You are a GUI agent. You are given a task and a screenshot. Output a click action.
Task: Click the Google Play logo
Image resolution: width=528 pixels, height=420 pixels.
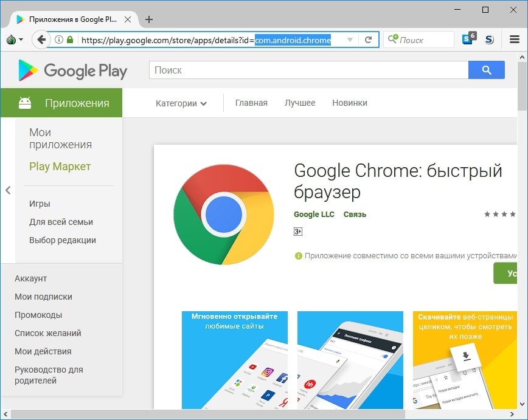pos(73,71)
